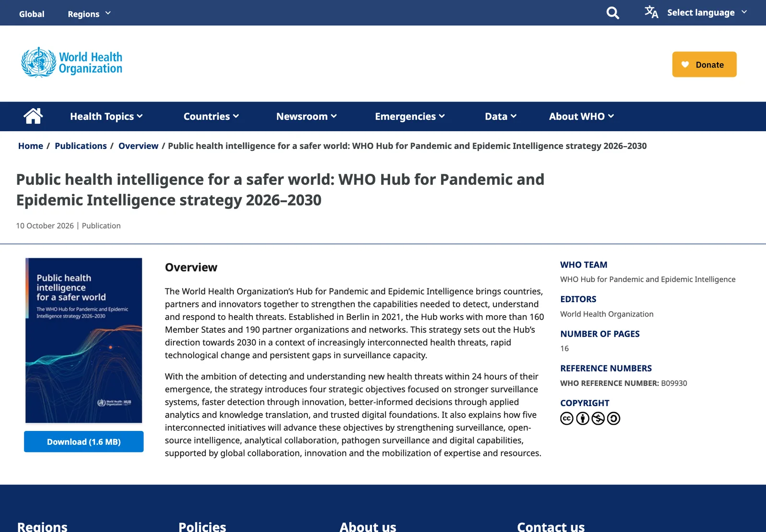
Task: Click the footer 'Regions' heading
Action: [42, 526]
